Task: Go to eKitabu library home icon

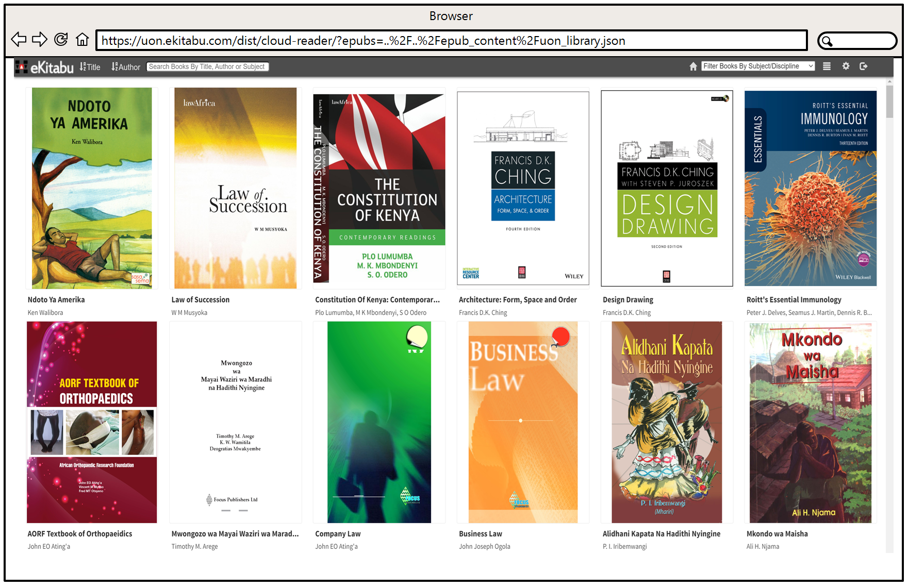Action: coord(693,66)
